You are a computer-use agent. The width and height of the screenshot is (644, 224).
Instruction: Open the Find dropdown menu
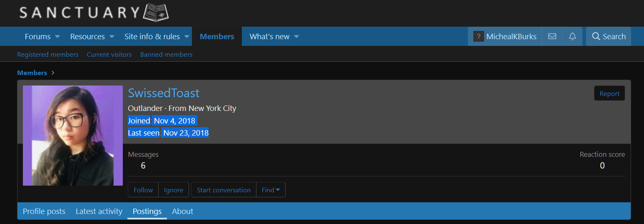[271, 190]
